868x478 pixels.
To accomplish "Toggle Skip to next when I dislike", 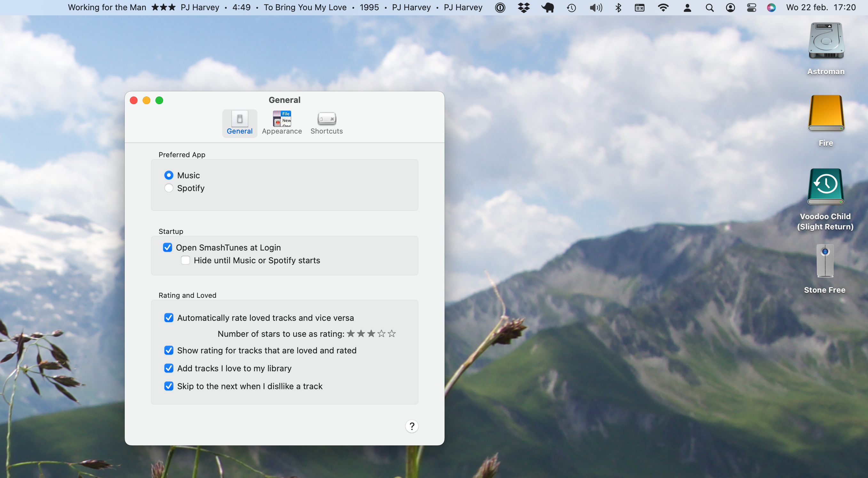I will coord(169,386).
